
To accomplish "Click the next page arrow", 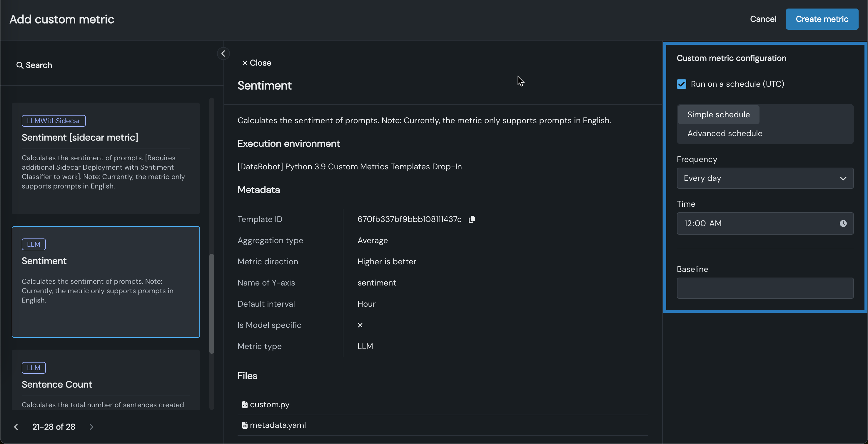I will (91, 427).
